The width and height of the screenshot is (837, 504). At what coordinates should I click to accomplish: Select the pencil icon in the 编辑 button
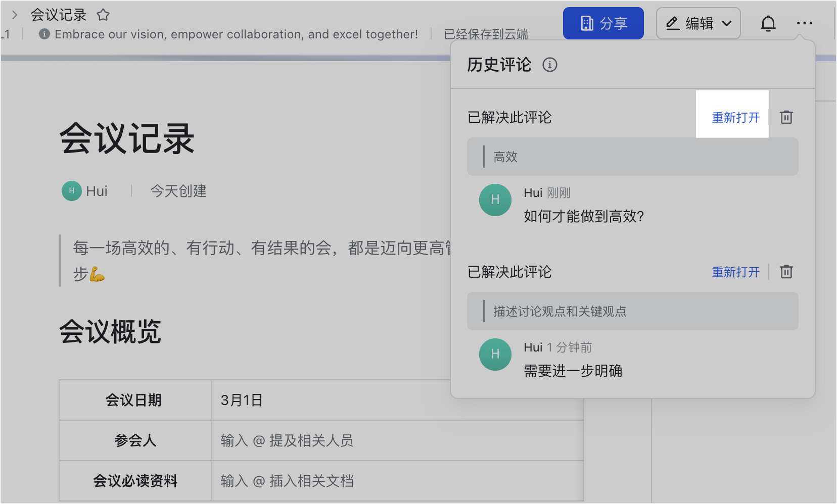click(672, 23)
